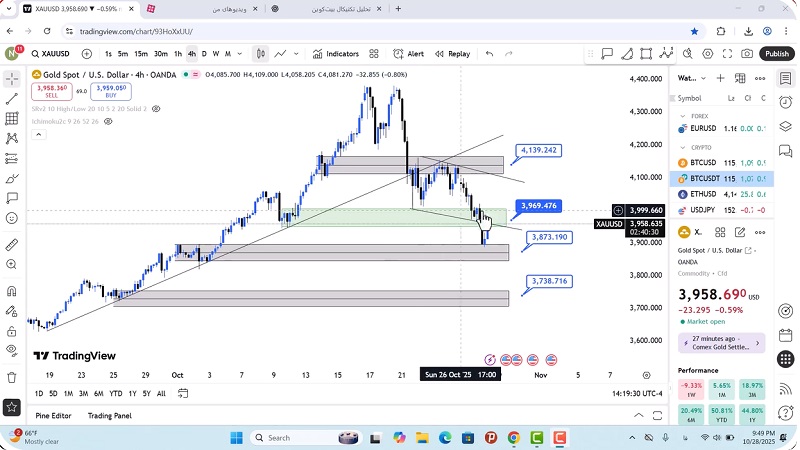Start bar Replay mode
The image size is (800, 450).
(x=452, y=54)
